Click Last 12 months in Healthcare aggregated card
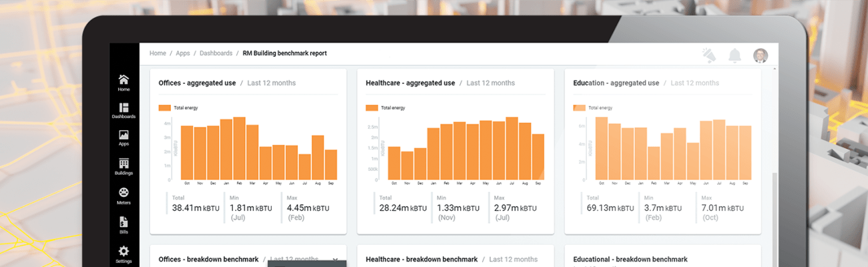The image size is (868, 267). (491, 83)
